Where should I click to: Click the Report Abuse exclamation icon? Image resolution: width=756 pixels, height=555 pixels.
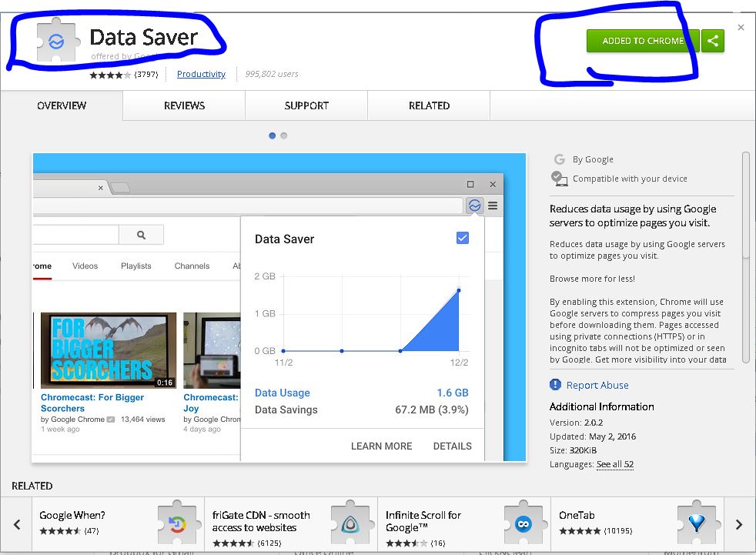coord(555,385)
